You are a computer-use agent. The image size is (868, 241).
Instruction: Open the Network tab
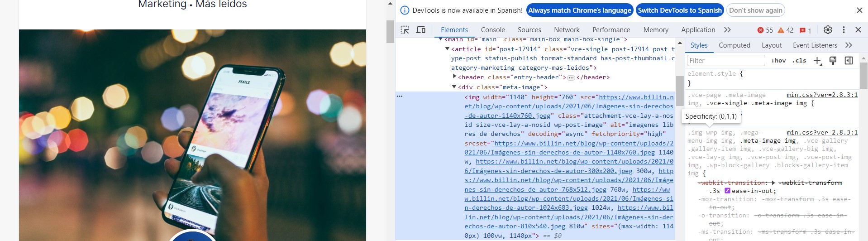pos(567,30)
